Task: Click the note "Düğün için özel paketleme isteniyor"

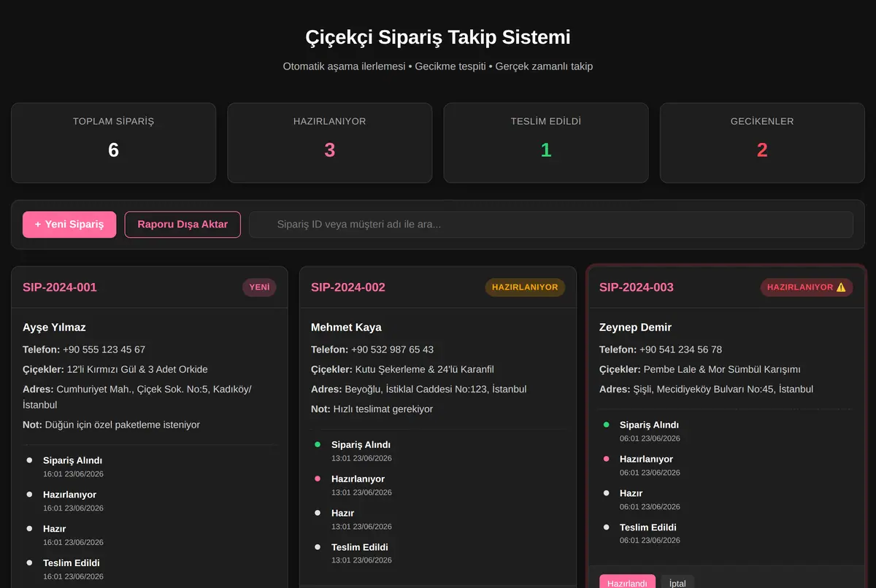Action: click(122, 425)
